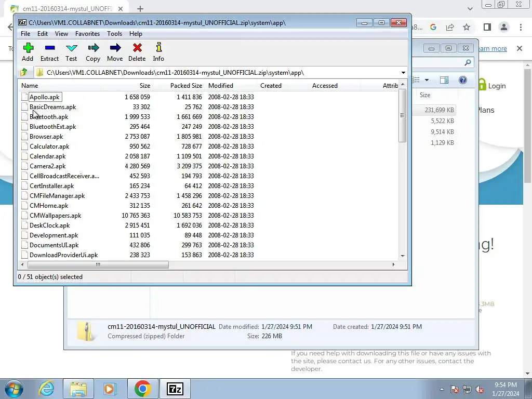Click the horizontal scrollbar thumb in 7-Zip

[x=98, y=264]
